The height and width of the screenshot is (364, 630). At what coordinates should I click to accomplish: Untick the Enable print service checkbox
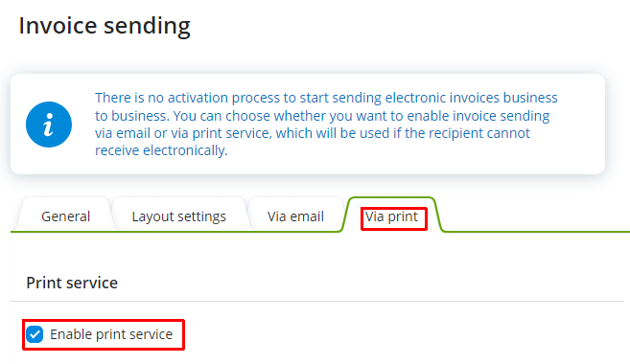click(35, 334)
